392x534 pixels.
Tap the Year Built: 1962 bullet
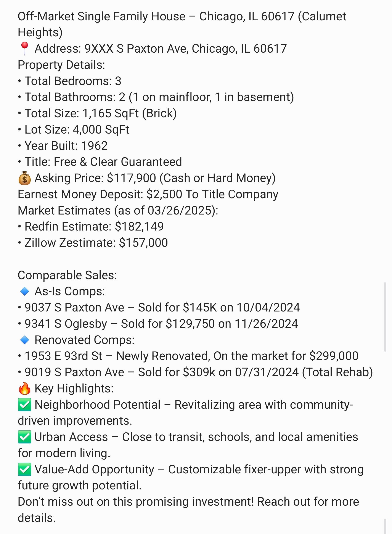coord(63,145)
